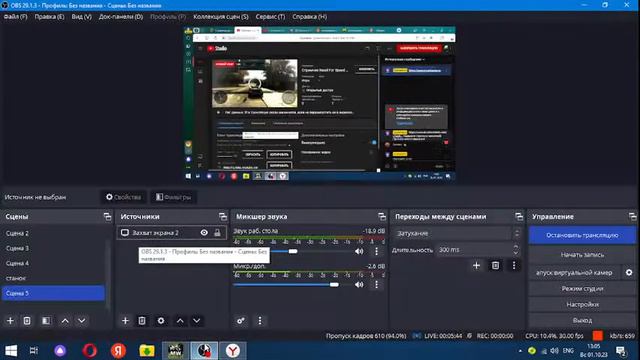Viewport: 640px width, 360px height.
Task: Open Yandex icon on taskbar
Action: point(118,351)
